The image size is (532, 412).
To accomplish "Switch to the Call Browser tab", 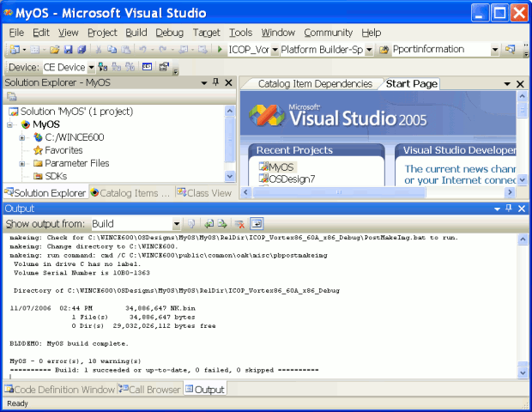I will click(x=149, y=390).
